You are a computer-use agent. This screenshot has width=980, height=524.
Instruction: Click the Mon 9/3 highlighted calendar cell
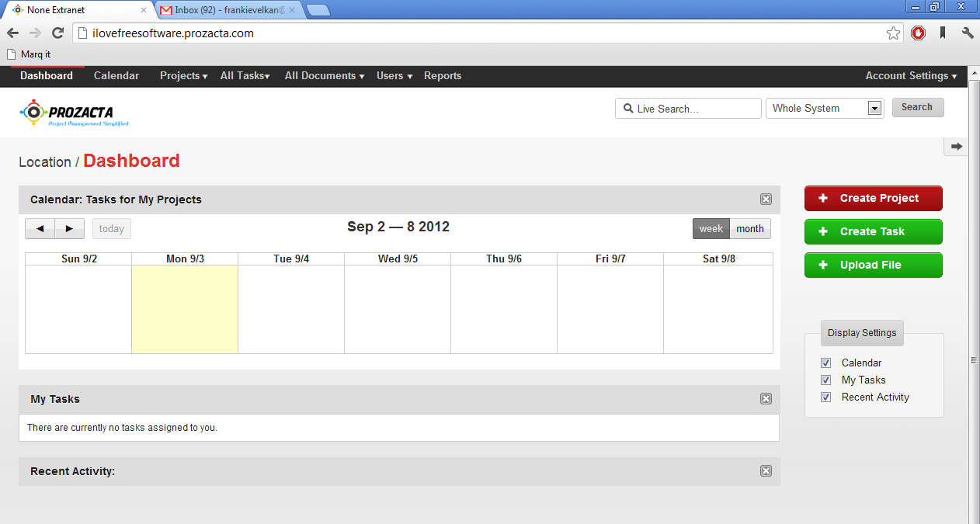point(185,310)
